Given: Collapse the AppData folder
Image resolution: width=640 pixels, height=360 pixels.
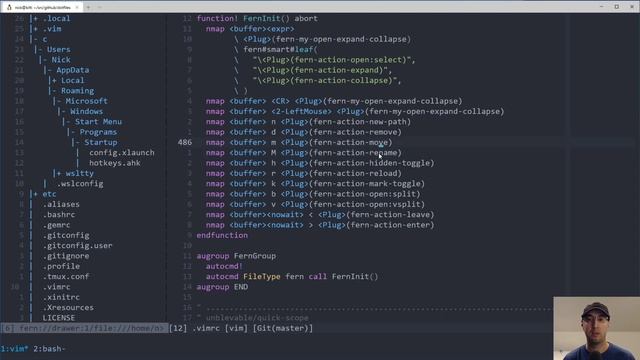Looking at the screenshot, I should (72, 70).
